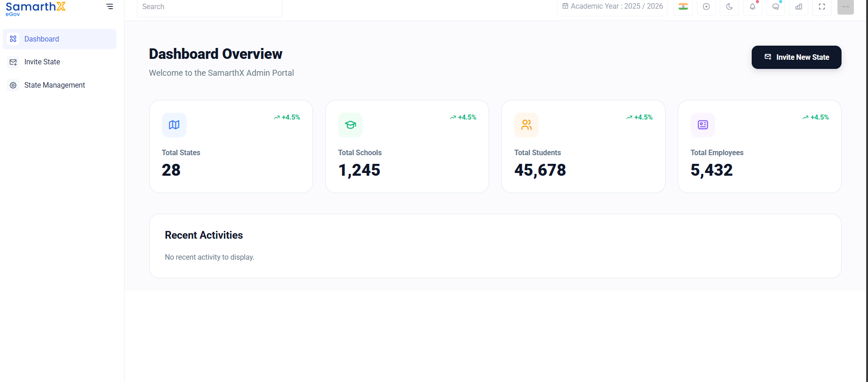Open the chat messages icon
This screenshot has height=382, width=868.
click(775, 6)
